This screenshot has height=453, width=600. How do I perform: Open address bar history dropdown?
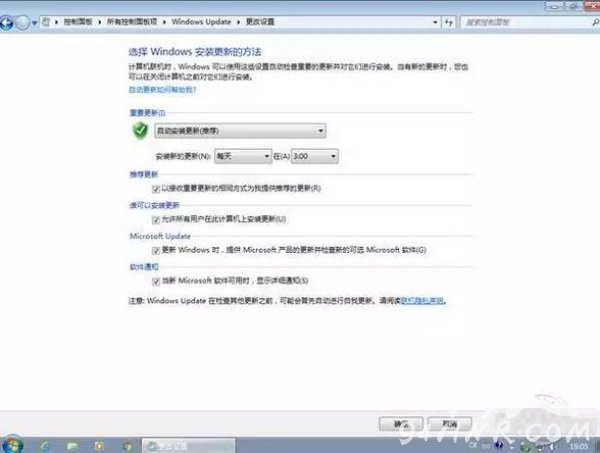tap(435, 22)
